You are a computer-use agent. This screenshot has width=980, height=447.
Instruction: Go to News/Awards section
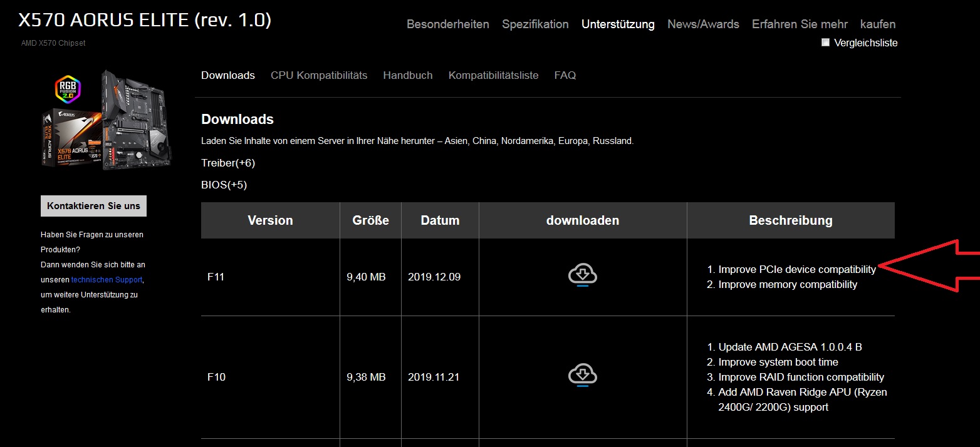pyautogui.click(x=703, y=24)
